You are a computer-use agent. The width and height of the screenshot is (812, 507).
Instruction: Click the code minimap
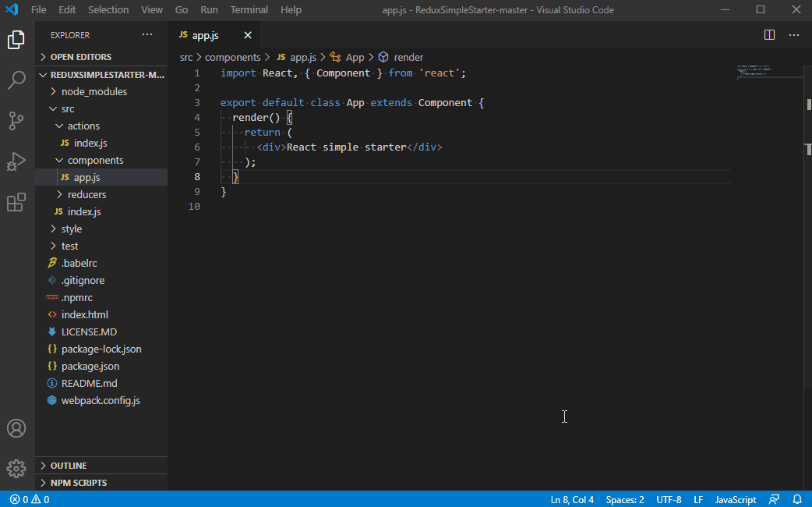coord(770,72)
